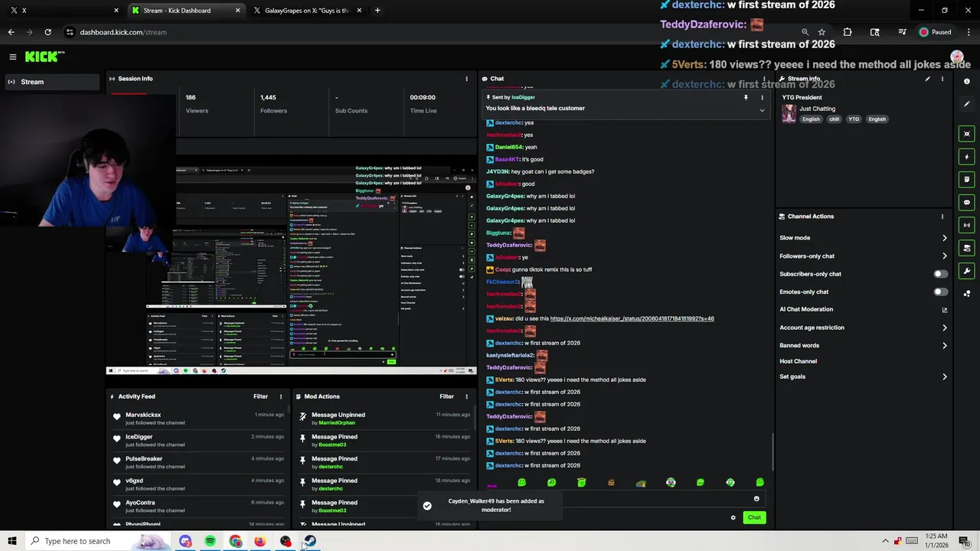Click the pencil icon in right sidebar
This screenshot has height=551, width=980.
coord(967,104)
